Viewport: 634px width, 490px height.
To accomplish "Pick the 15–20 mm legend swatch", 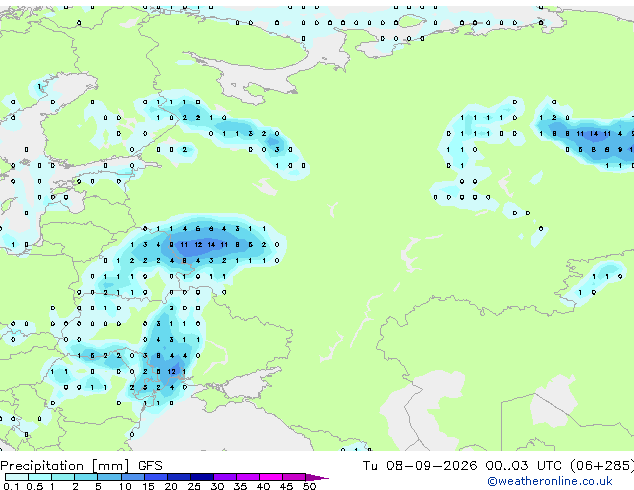I will pos(156,477).
